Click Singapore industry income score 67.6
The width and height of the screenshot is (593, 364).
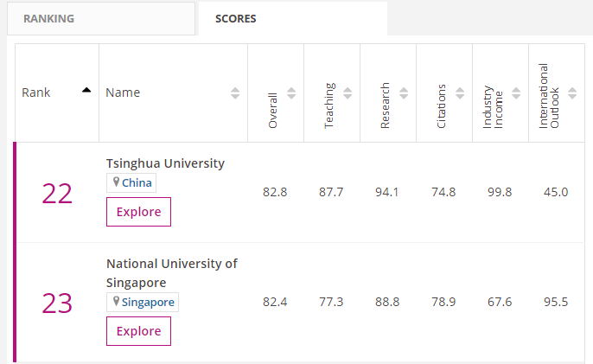pos(500,302)
